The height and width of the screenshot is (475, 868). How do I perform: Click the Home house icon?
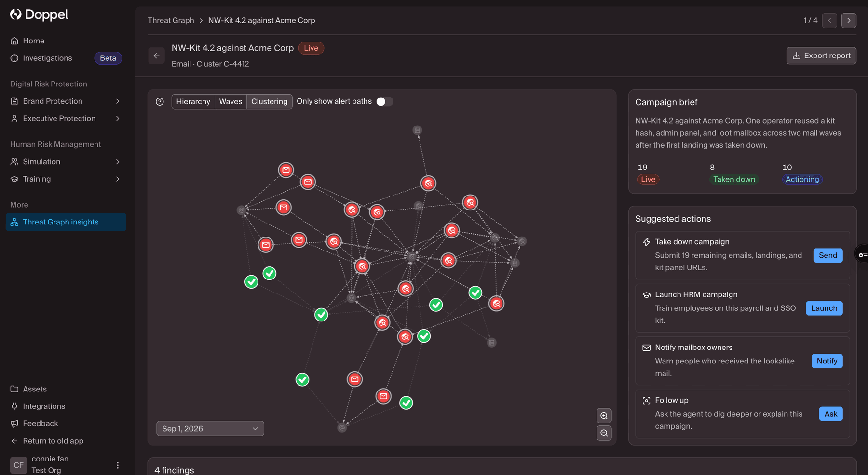[14, 41]
